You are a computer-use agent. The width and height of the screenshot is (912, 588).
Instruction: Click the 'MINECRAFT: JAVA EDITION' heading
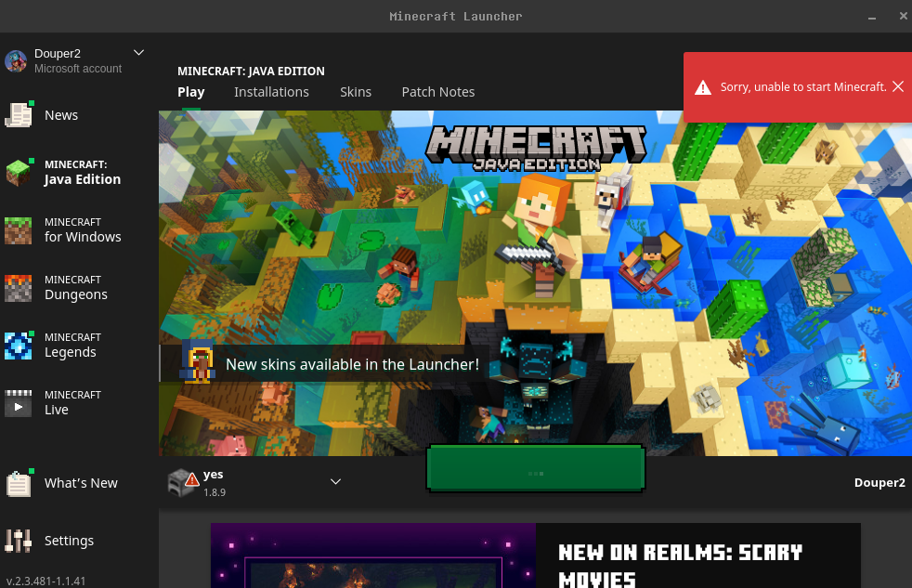251,71
